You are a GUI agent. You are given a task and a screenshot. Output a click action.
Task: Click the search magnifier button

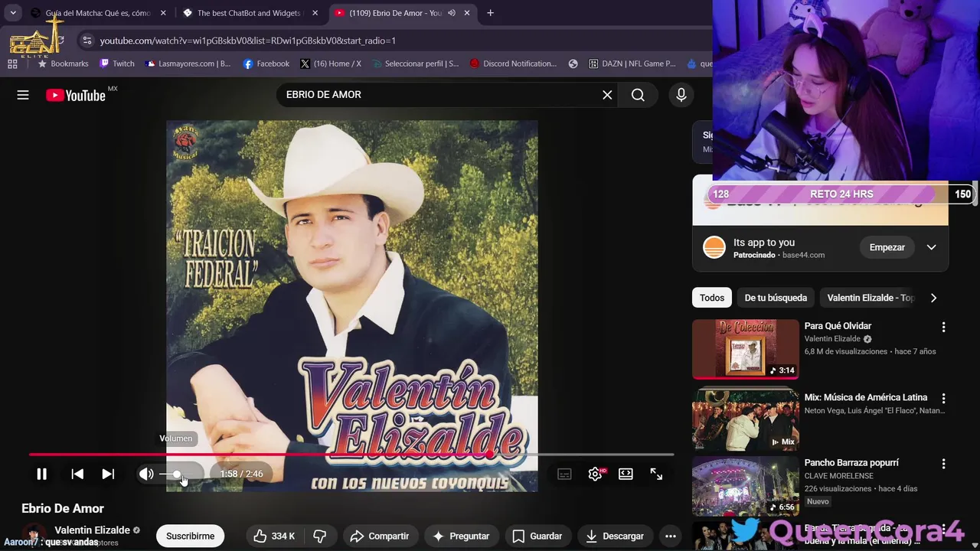[x=638, y=95]
